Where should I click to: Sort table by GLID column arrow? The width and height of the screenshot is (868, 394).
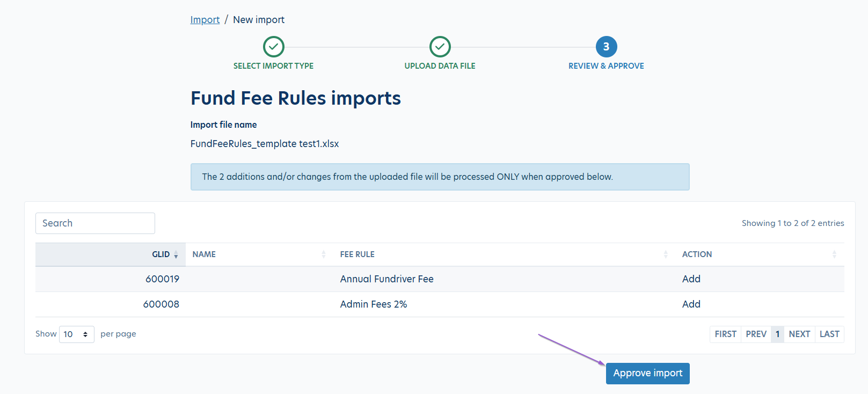click(x=176, y=255)
